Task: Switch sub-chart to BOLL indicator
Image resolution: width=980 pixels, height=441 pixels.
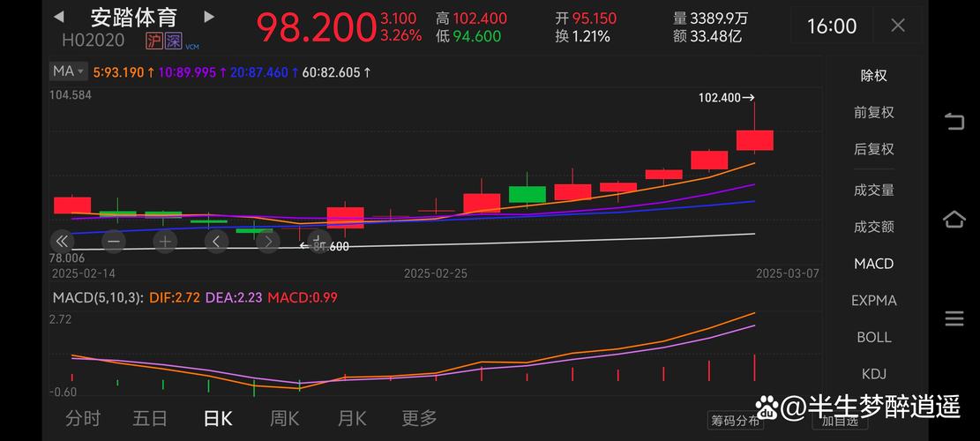Action: pyautogui.click(x=874, y=337)
